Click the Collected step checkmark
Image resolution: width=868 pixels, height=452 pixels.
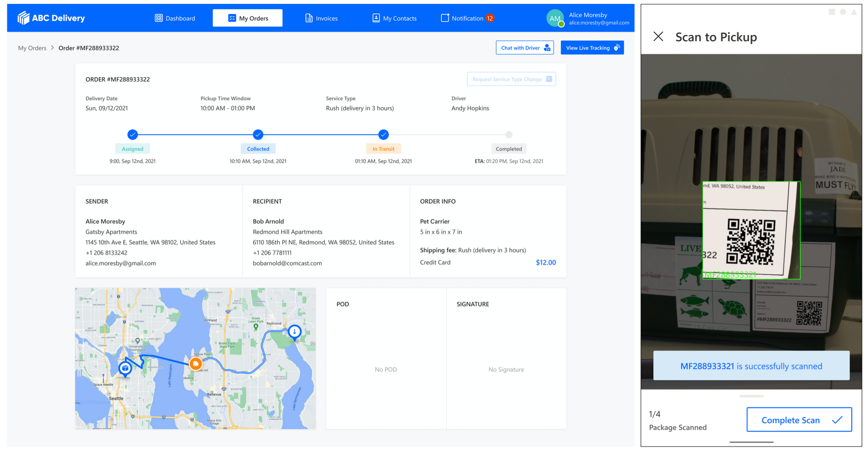pos(258,135)
